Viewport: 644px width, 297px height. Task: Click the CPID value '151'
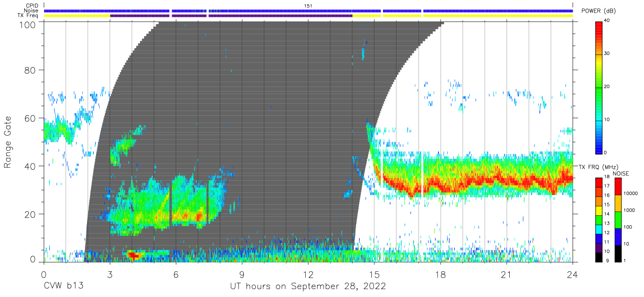308,6
